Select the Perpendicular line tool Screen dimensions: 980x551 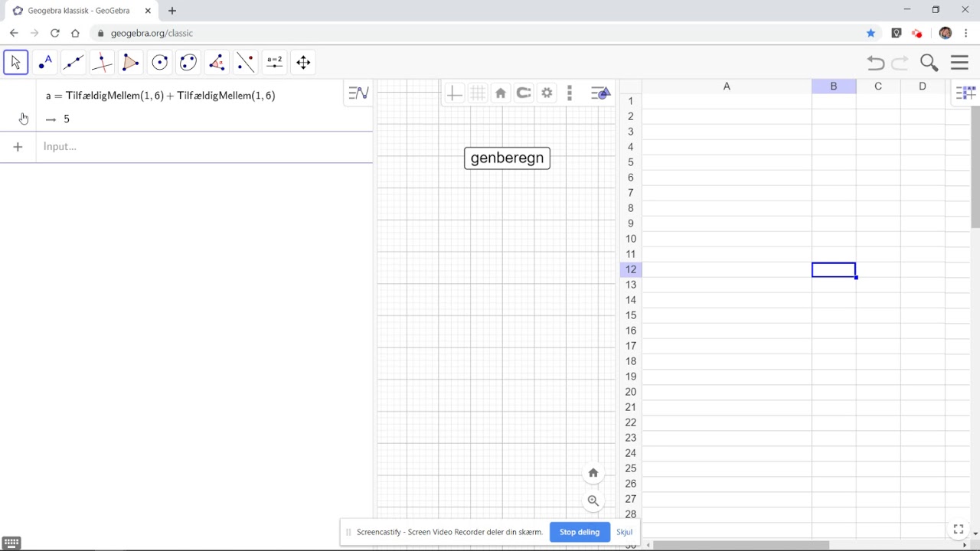tap(102, 63)
